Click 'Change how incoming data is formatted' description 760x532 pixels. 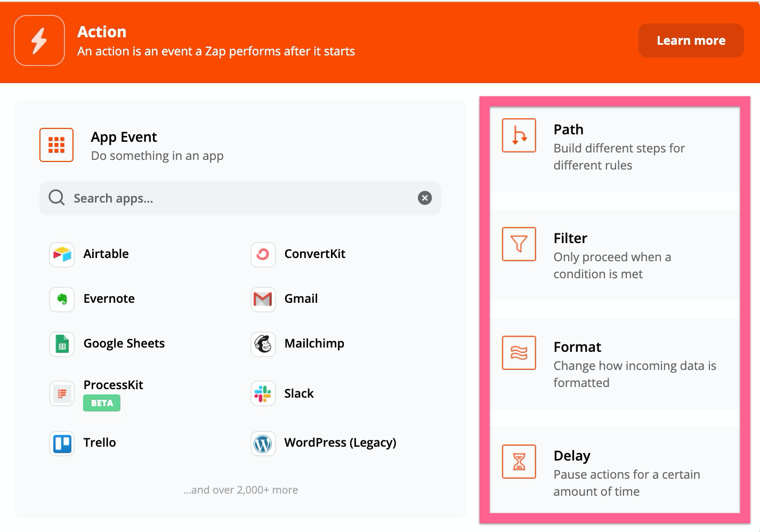[x=635, y=374]
